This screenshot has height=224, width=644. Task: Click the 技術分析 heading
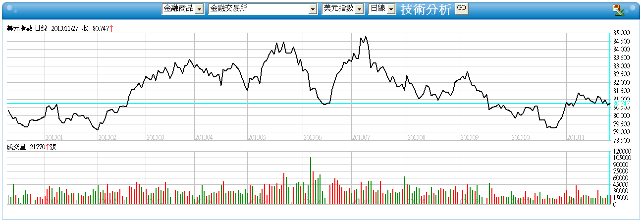(426, 9)
